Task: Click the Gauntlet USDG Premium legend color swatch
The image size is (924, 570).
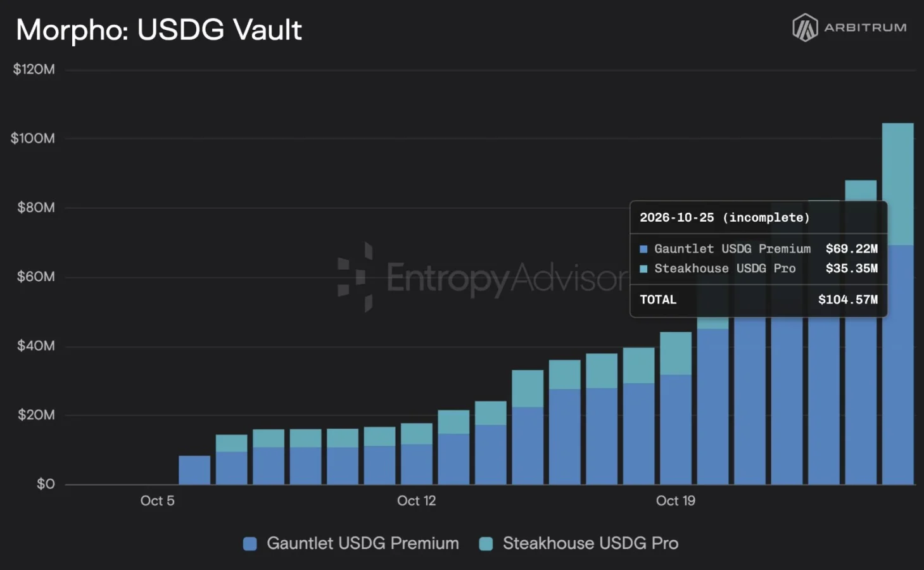Action: (x=250, y=543)
